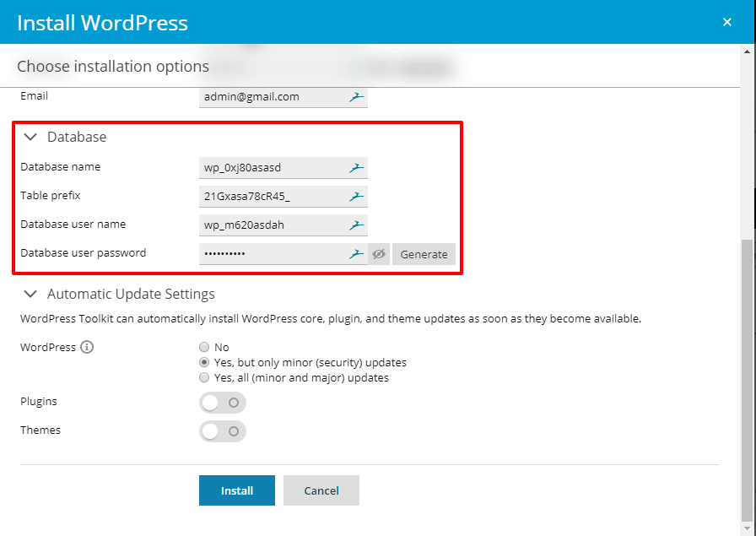The width and height of the screenshot is (756, 536).
Task: Click autofill icon in Database user name
Action: (x=356, y=225)
